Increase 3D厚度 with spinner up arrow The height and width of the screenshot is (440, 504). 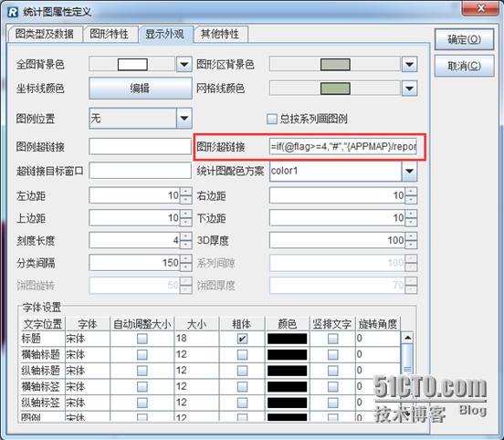pyautogui.click(x=412, y=236)
